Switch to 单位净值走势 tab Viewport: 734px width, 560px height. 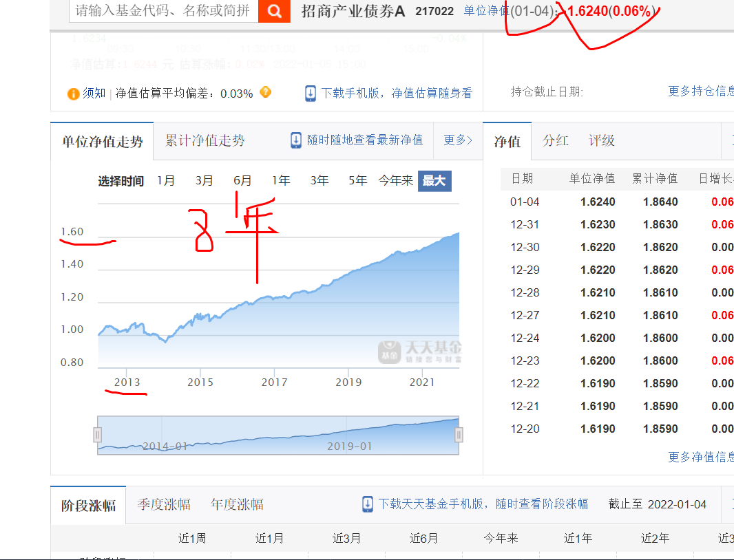coord(102,141)
